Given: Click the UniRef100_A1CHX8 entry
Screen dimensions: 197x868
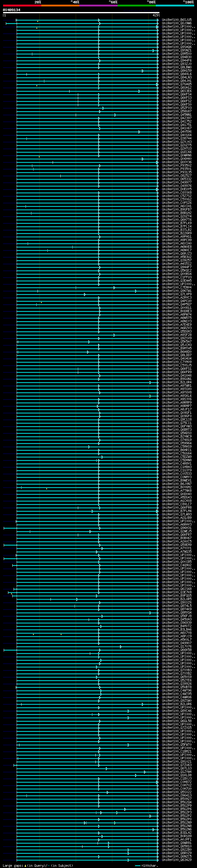Looking at the screenshot, I should pos(177,501).
